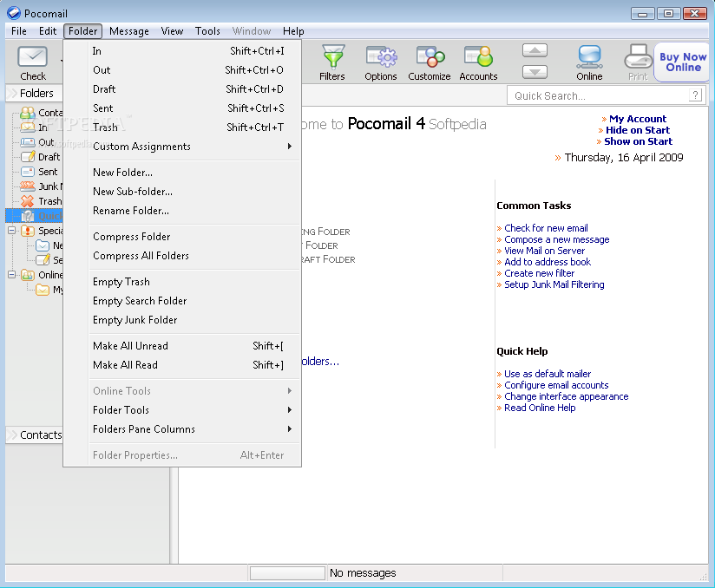Open the Edit menu

pos(48,31)
